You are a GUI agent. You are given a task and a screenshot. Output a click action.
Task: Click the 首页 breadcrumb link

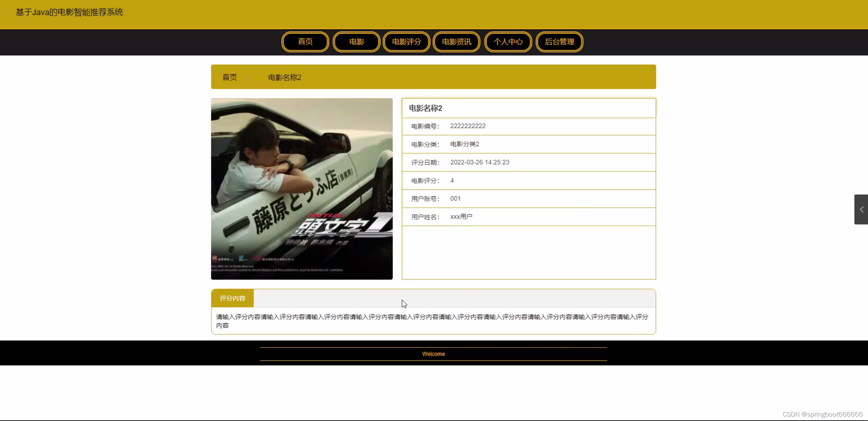pyautogui.click(x=230, y=77)
